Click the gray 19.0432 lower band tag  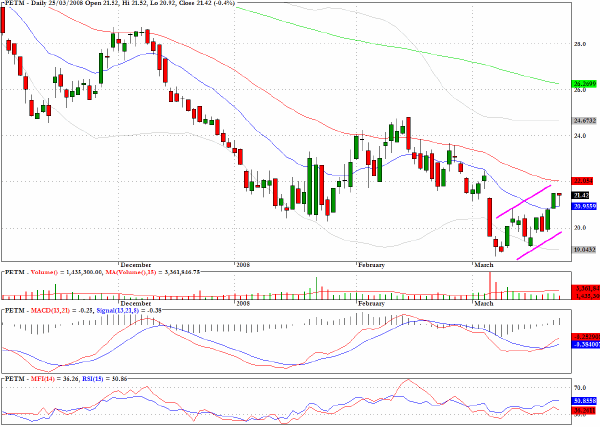(584, 249)
